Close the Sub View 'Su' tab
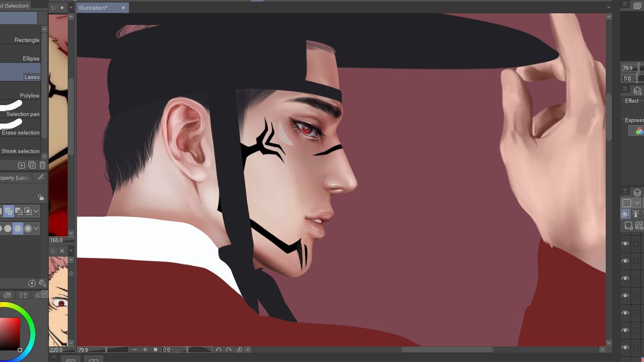644x362 pixels. [x=62, y=251]
